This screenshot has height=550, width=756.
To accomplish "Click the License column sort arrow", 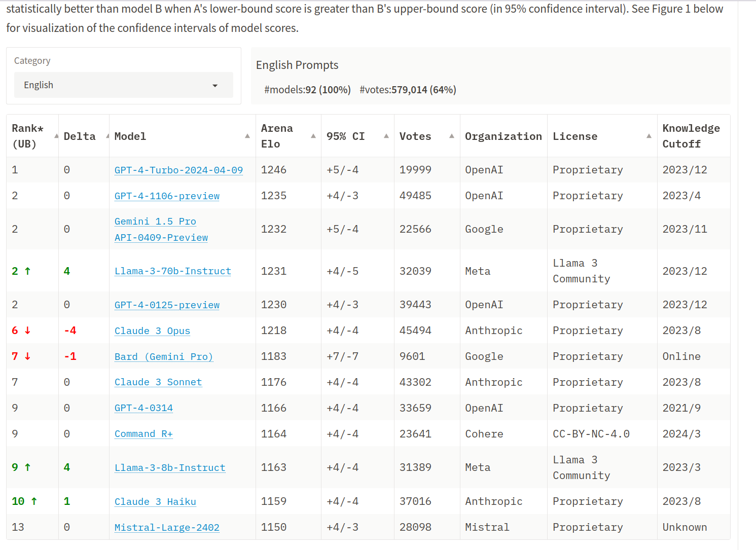I will tap(649, 136).
